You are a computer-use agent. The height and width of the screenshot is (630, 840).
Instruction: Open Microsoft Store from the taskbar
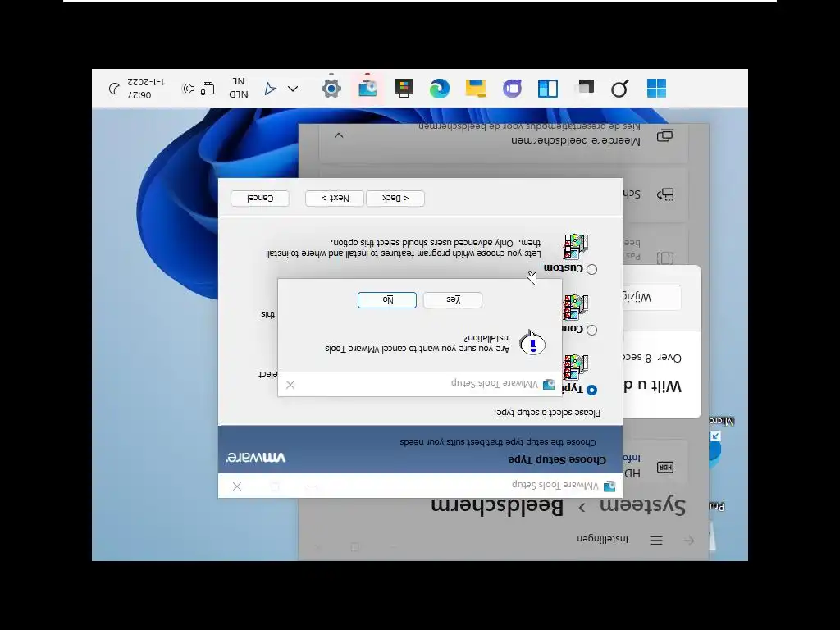coord(404,89)
